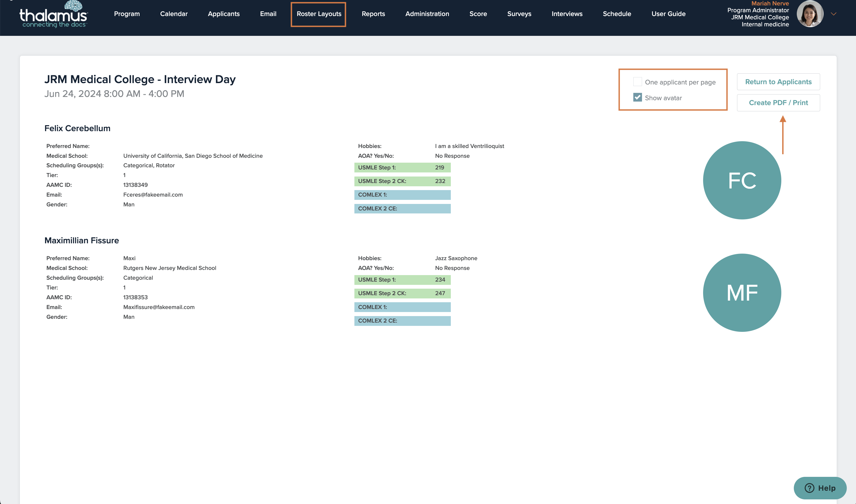Click email Fceres@fakeemail.com
The image size is (856, 504).
tap(153, 195)
